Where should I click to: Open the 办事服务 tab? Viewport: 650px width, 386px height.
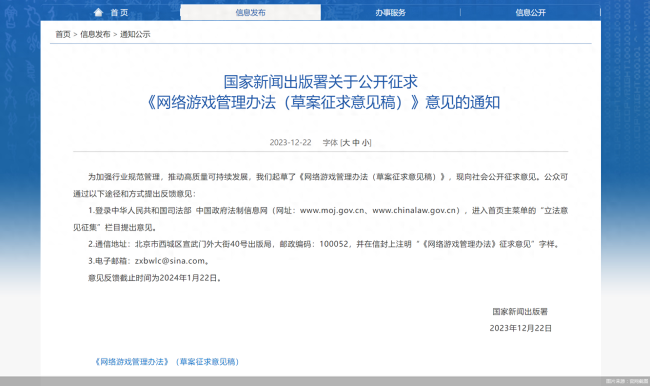[x=390, y=12]
